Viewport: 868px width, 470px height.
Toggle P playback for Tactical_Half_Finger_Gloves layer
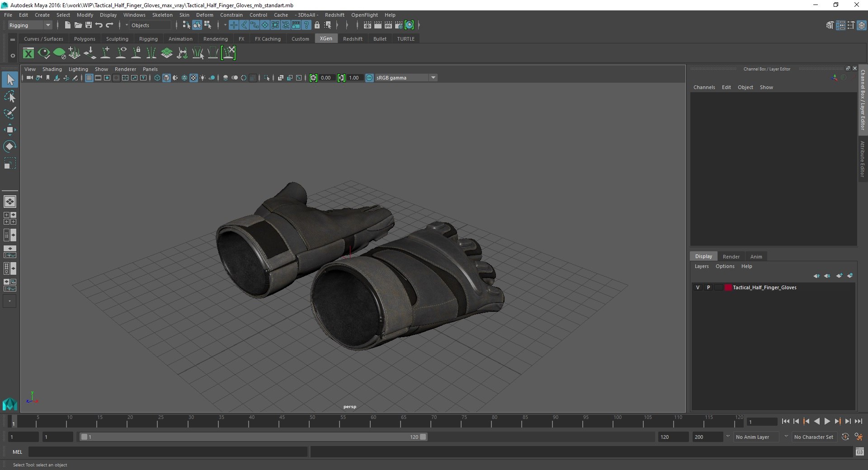pyautogui.click(x=708, y=287)
